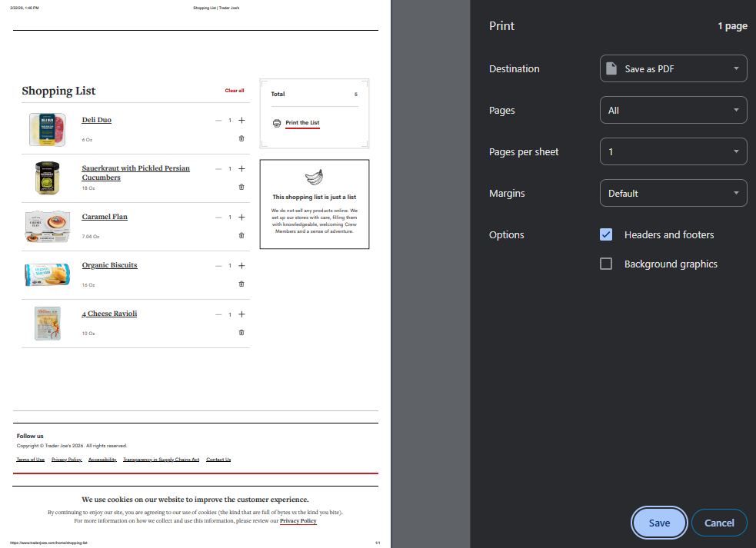Click the Follow us footer text
Viewport: 756px width, 548px height.
pyautogui.click(x=30, y=437)
